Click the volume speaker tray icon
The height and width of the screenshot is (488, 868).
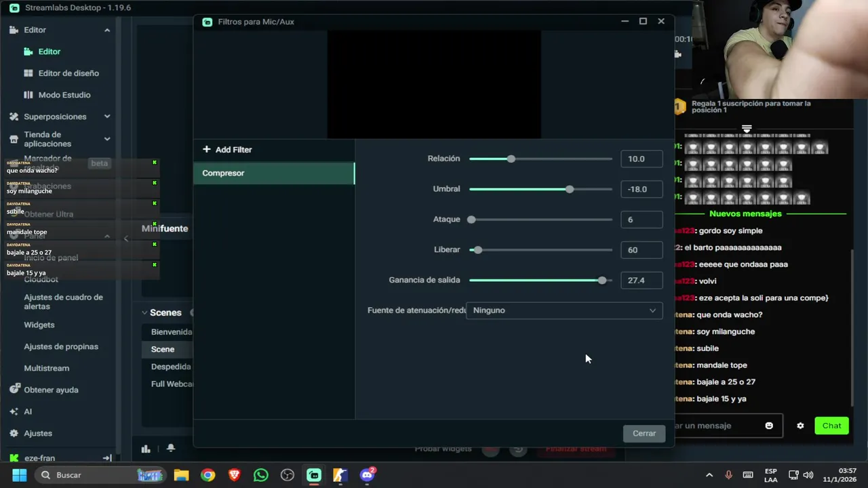point(808,475)
